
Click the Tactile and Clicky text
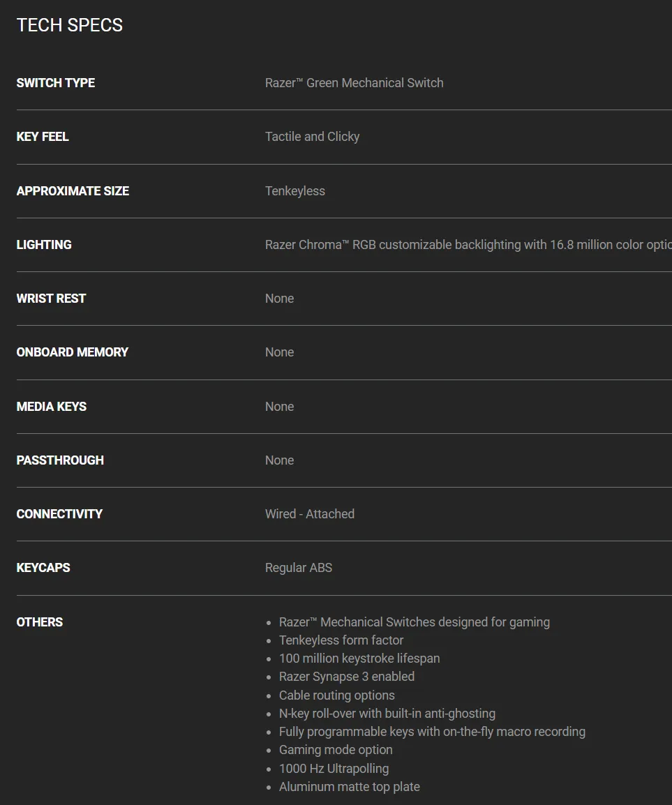[x=313, y=137]
